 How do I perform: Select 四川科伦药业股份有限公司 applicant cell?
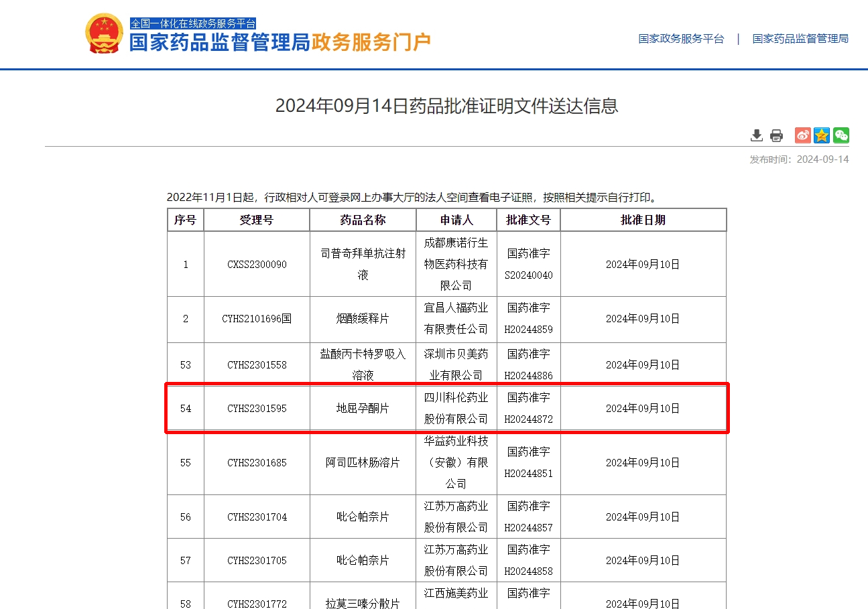tap(456, 408)
